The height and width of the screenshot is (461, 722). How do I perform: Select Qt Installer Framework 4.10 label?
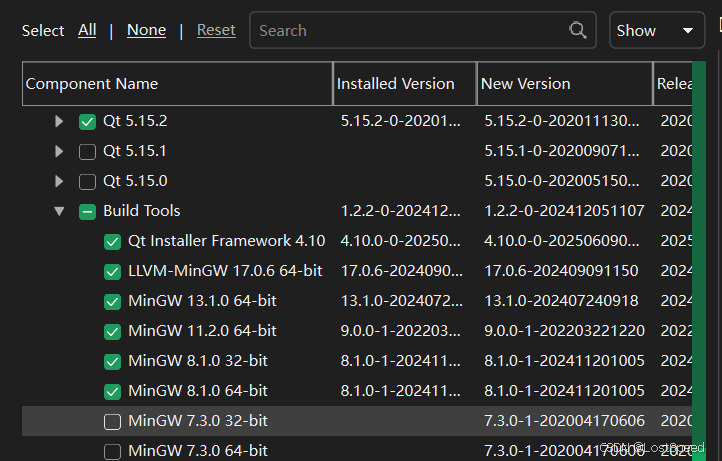pos(227,241)
